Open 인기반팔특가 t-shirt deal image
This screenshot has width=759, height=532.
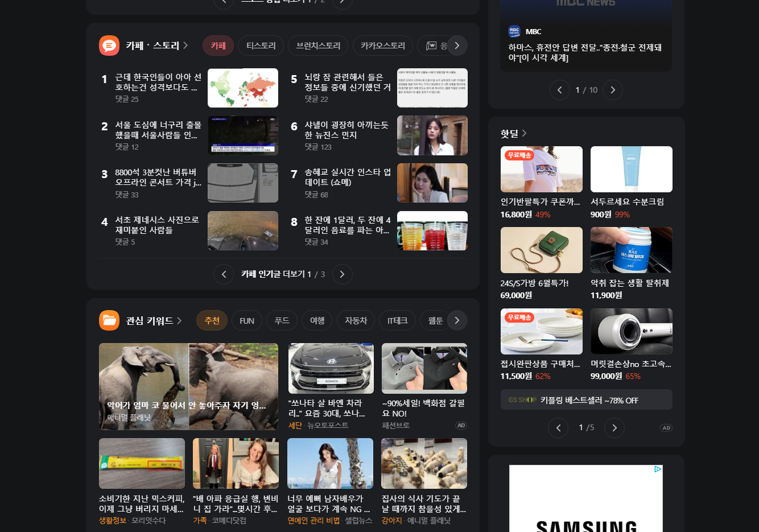coord(542,169)
